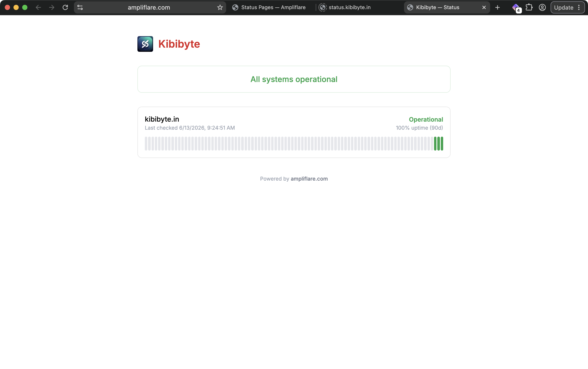Close the Kibibyte — Status tab
The image size is (588, 369).
tap(484, 7)
